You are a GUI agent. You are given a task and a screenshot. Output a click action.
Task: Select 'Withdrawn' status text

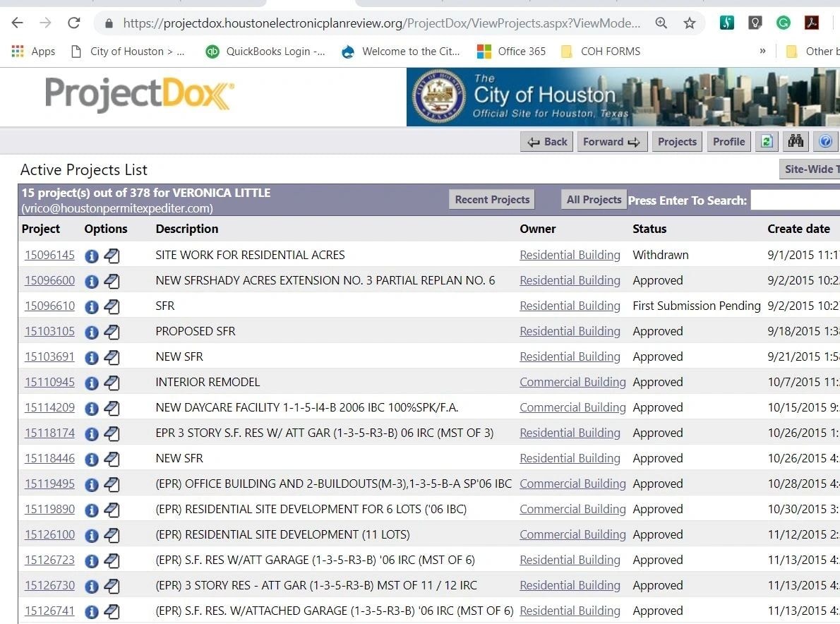tap(661, 256)
